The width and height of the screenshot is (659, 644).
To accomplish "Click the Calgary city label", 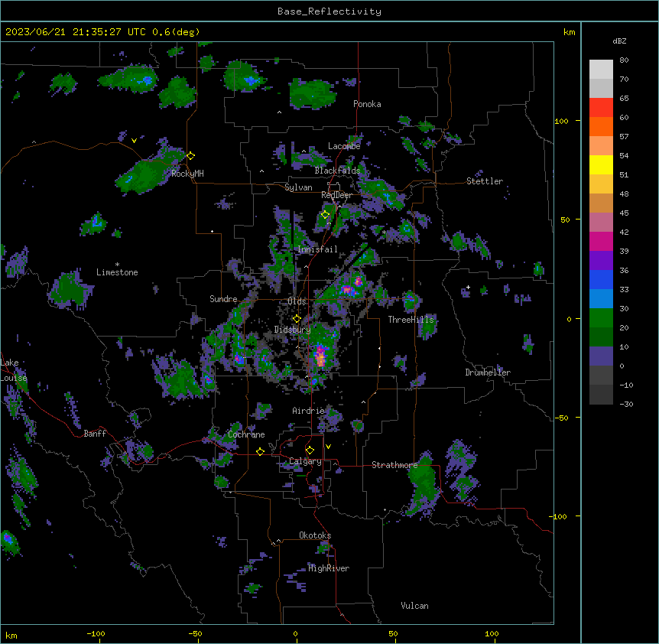I will [305, 461].
